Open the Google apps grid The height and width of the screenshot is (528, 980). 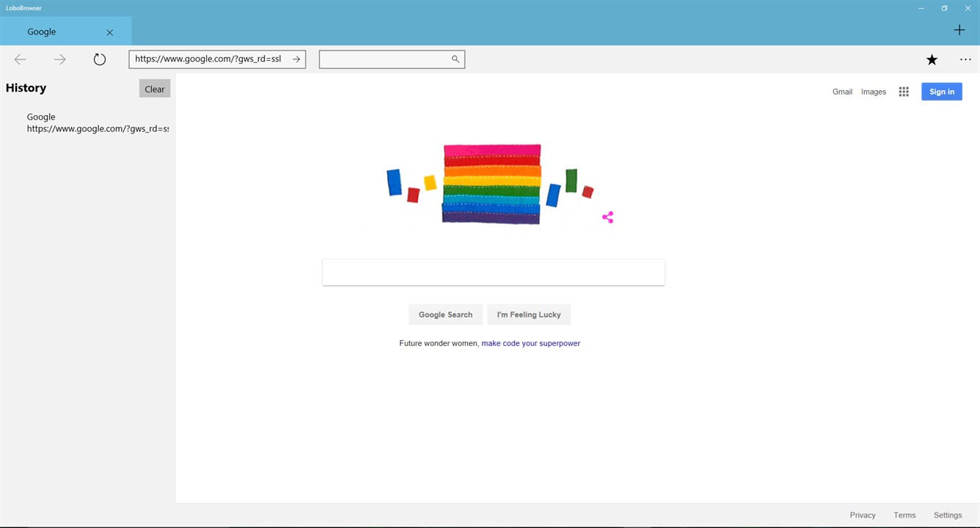pos(904,92)
